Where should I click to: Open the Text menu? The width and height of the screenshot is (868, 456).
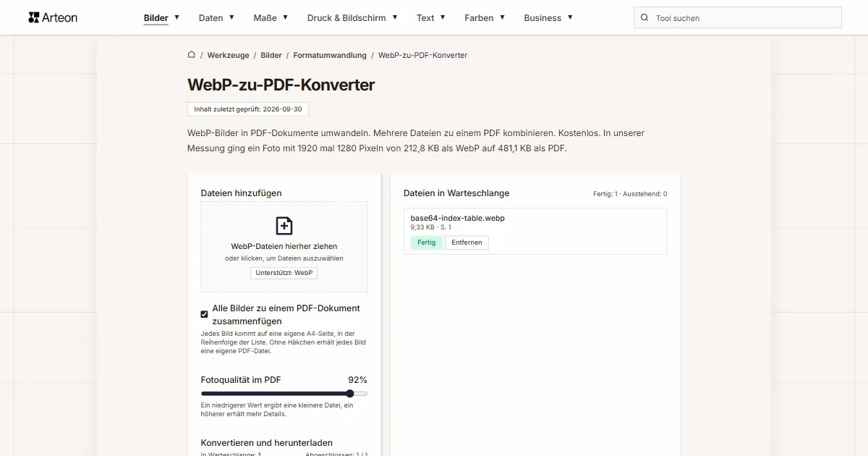[x=425, y=18]
